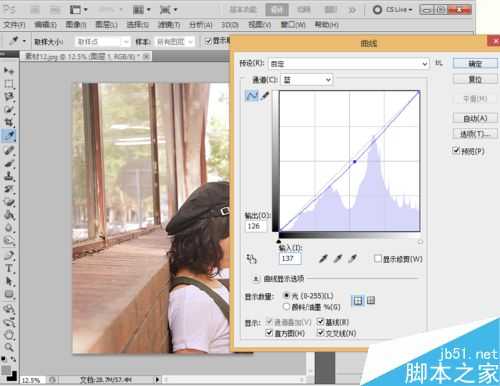Activate on-image adjustment hand tool in Curves
Viewport: 500px width, 386px height.
(x=251, y=259)
